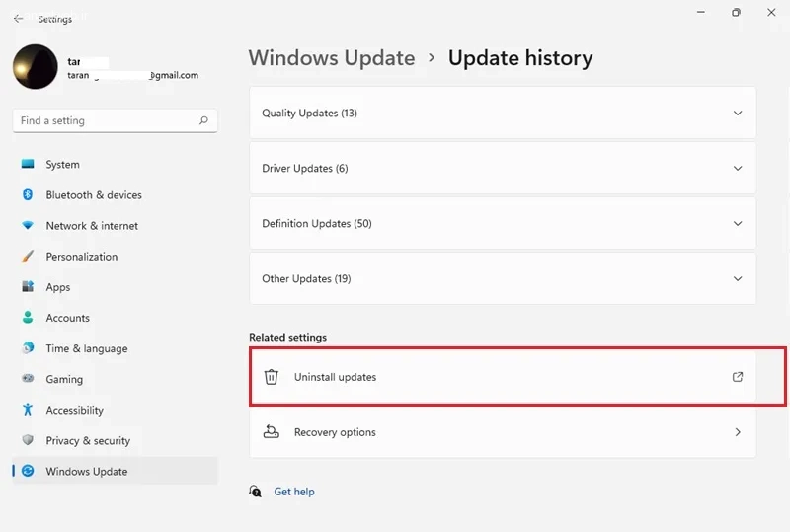Screen dimensions: 790x532
Task: Click the Bluetooth icon in sidebar
Action: 28,194
